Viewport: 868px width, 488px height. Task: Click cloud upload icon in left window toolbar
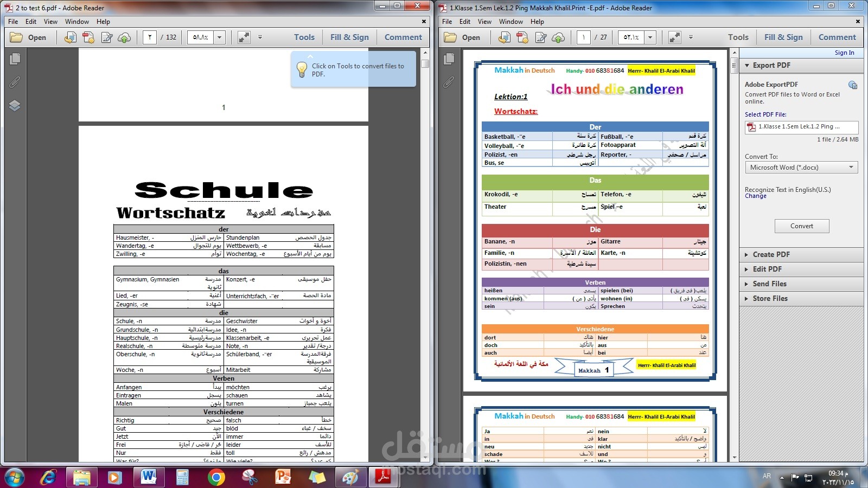tap(124, 37)
